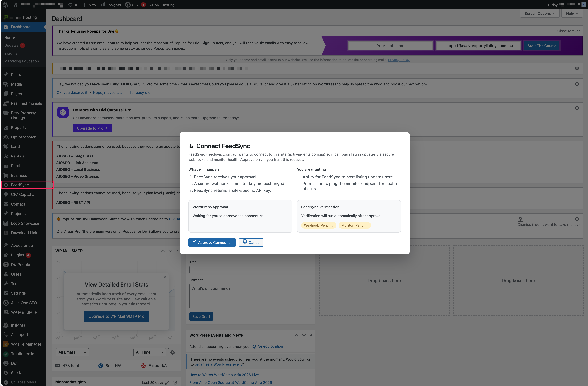Click the Quick Draft Title input field

[250, 270]
